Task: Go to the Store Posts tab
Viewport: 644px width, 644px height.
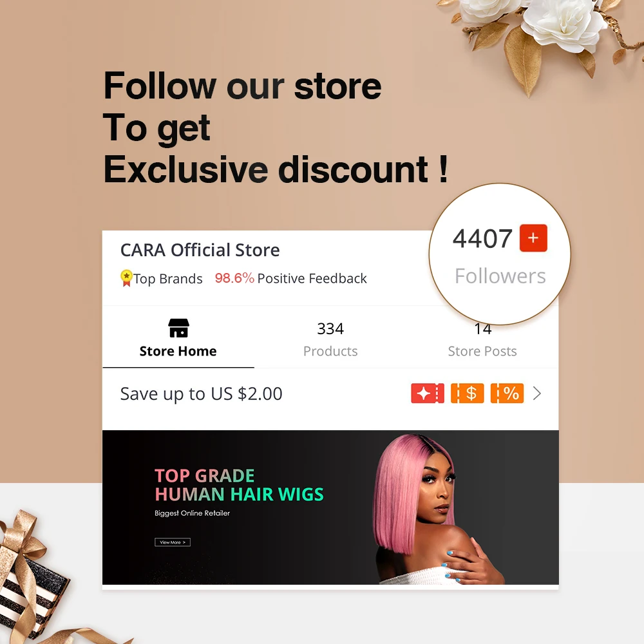Action: pos(482,339)
